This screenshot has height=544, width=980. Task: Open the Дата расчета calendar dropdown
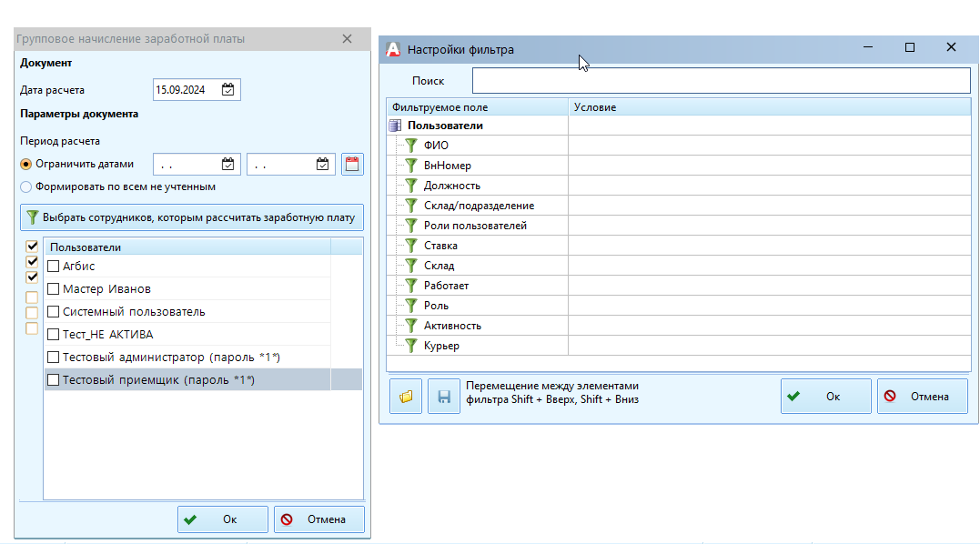[x=228, y=90]
